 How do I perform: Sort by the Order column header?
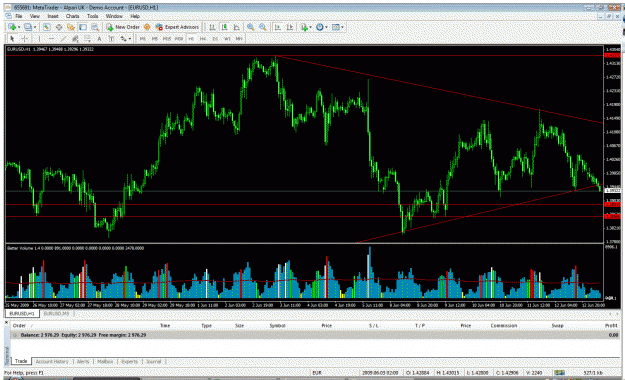[19, 326]
